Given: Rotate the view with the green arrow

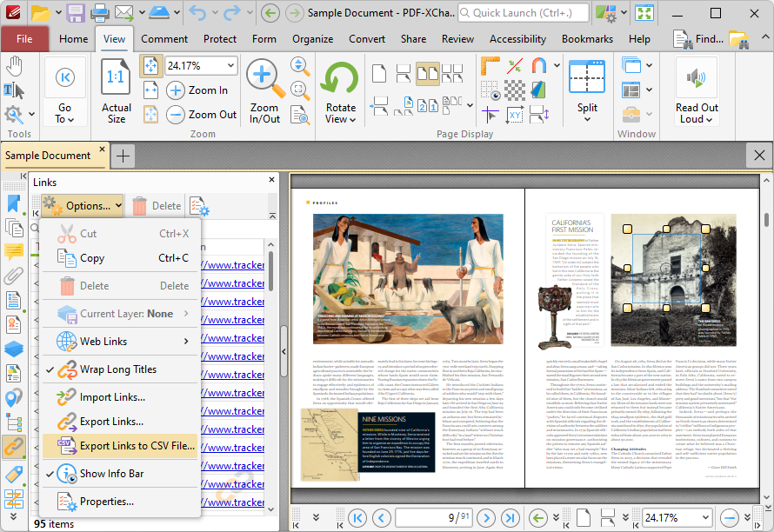Looking at the screenshot, I should click(340, 79).
